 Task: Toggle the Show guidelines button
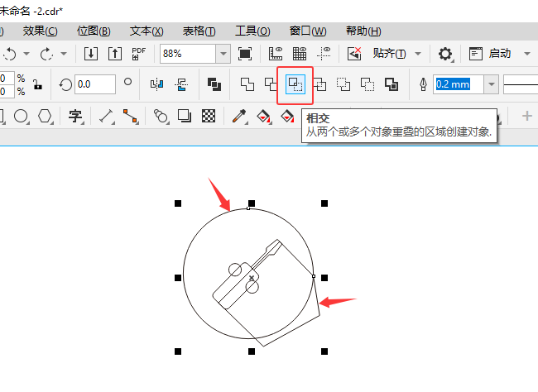(324, 54)
